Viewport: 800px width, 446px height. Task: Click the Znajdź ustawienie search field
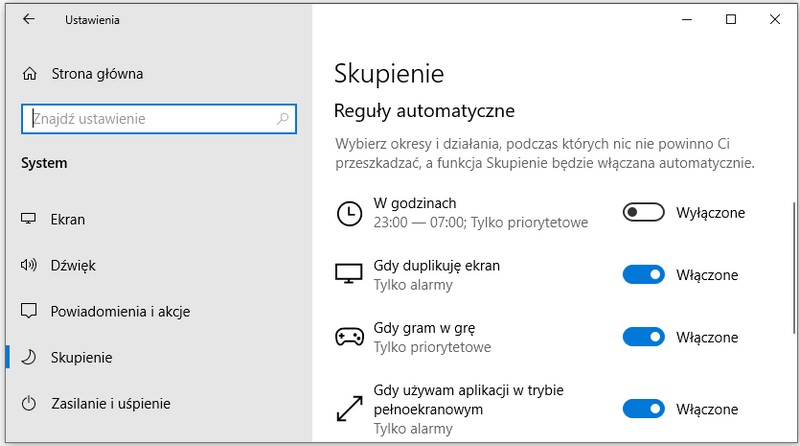[x=150, y=119]
